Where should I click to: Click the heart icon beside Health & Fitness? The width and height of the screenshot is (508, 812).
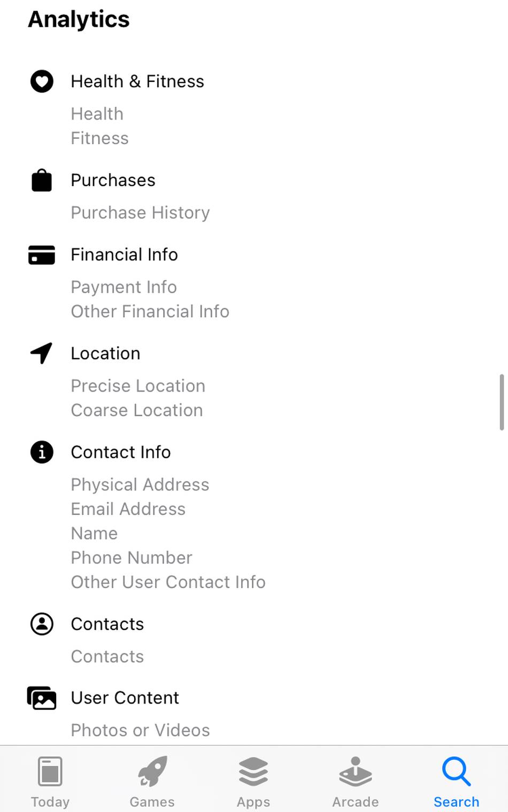point(42,82)
